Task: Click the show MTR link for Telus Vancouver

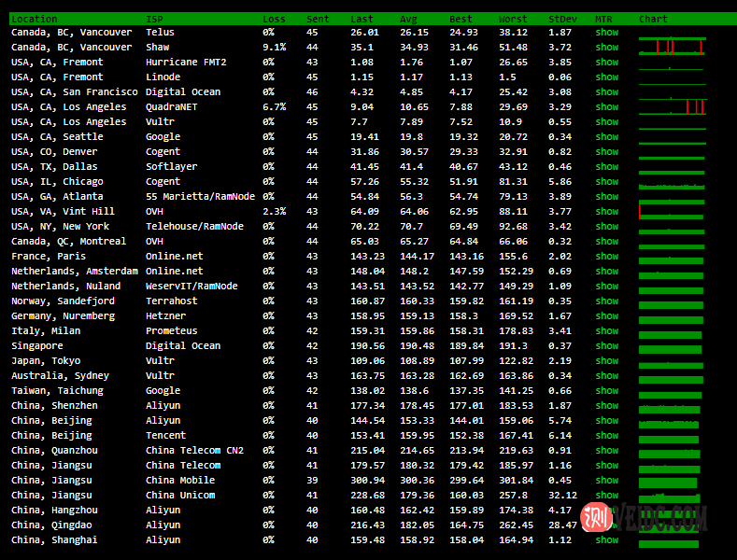Action: coord(606,33)
